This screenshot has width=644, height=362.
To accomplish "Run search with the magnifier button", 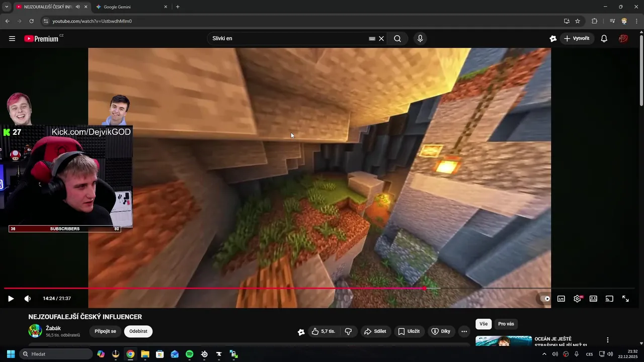I will click(397, 39).
